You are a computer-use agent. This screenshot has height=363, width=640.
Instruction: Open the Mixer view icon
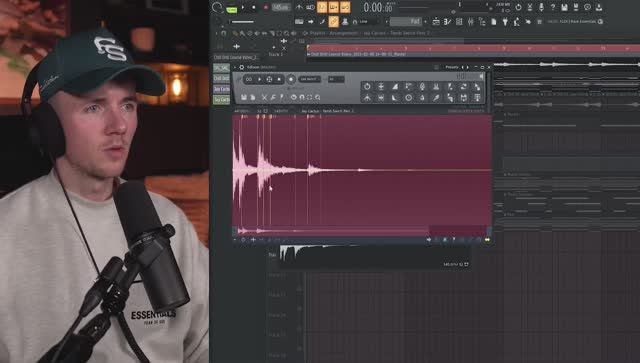tap(470, 22)
